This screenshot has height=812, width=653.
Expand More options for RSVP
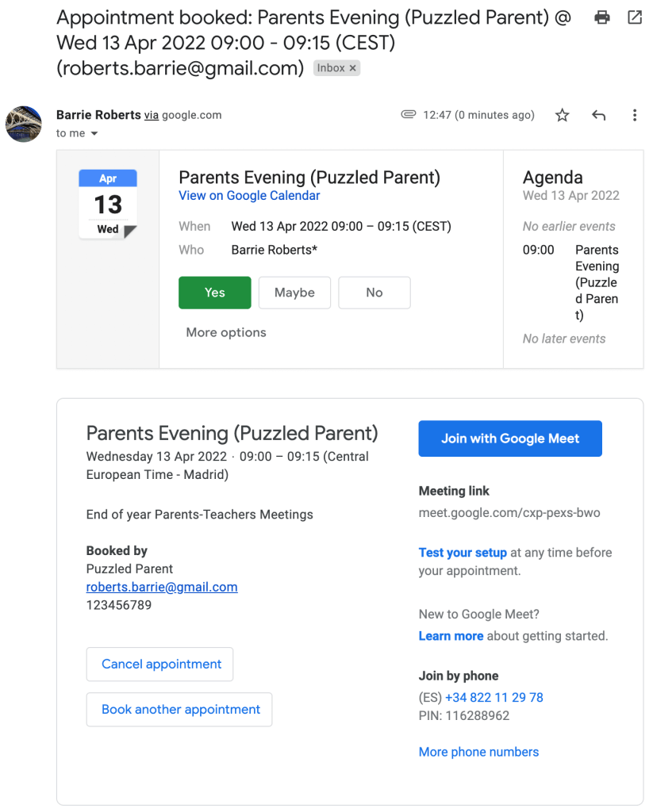(x=226, y=332)
